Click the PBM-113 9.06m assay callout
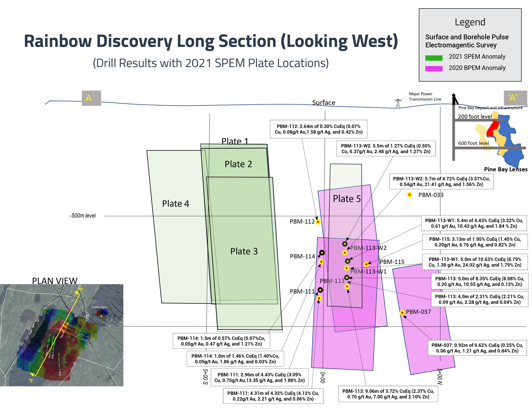The height and width of the screenshot is (411, 532). [388, 394]
